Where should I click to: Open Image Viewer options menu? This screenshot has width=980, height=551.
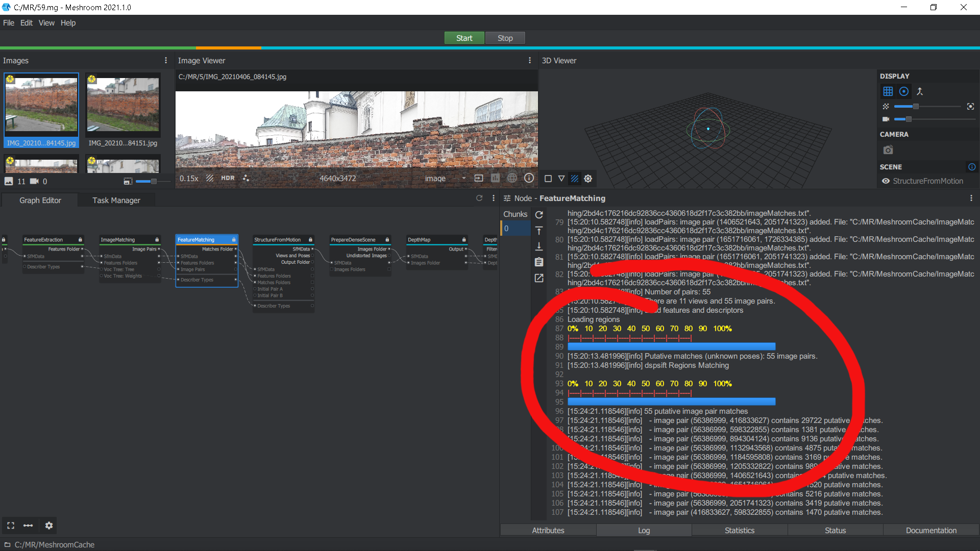[x=530, y=60]
